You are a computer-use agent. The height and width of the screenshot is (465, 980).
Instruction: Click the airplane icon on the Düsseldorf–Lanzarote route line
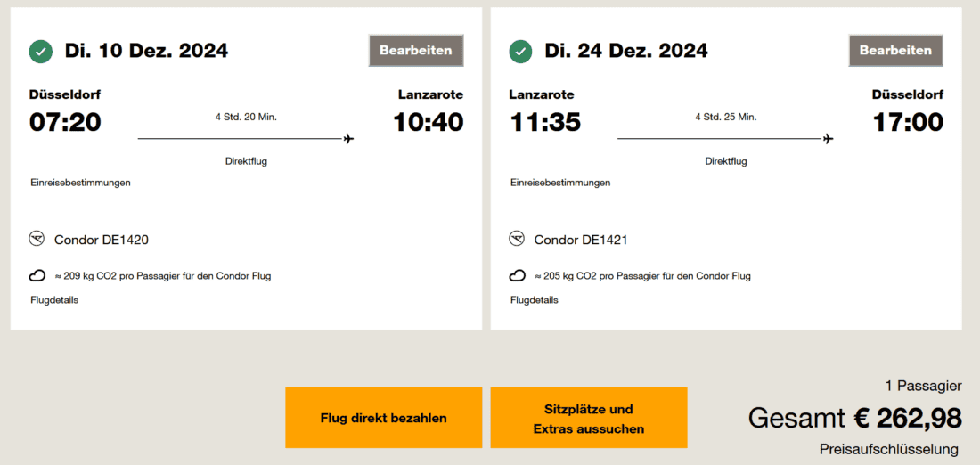coord(348,138)
